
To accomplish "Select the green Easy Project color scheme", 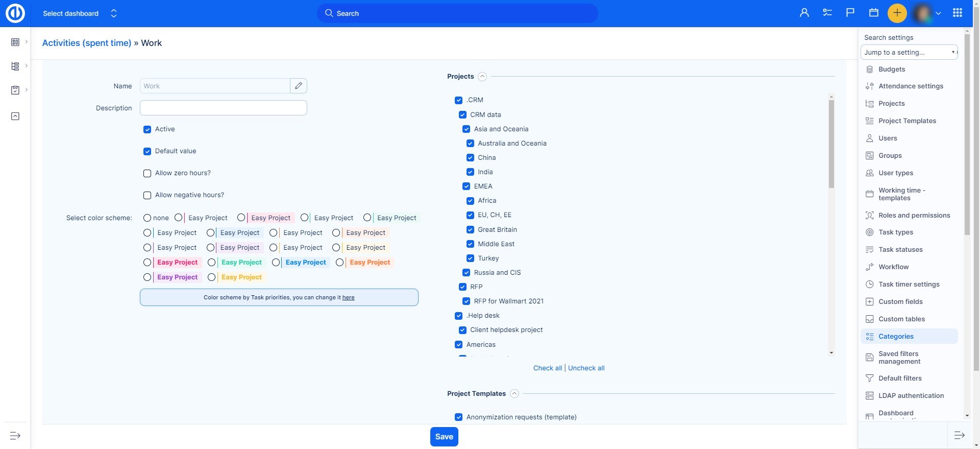I will (212, 263).
